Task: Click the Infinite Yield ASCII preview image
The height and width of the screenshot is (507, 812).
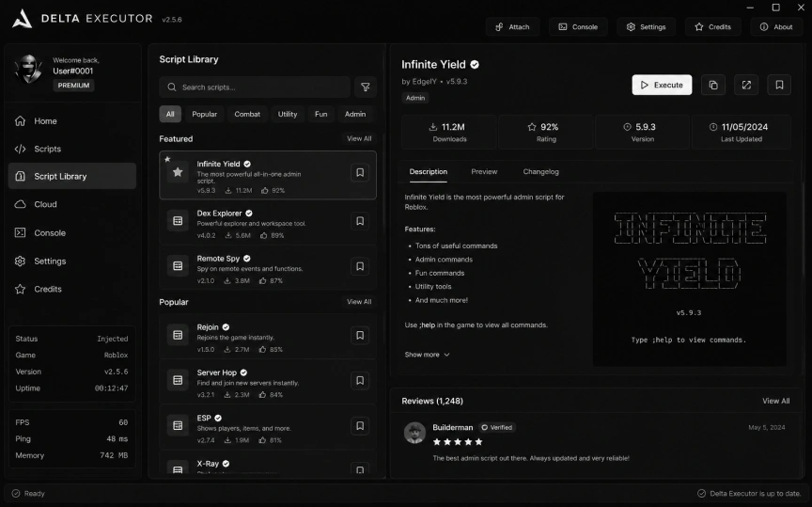Action: coord(689,279)
